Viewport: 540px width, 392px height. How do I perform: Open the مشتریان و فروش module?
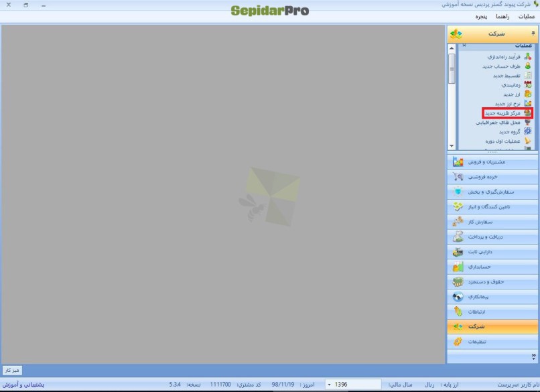(x=492, y=162)
